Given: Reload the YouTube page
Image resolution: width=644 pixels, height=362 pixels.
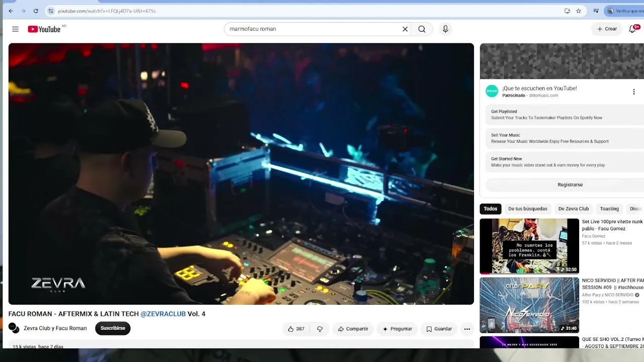Looking at the screenshot, I should 36,11.
